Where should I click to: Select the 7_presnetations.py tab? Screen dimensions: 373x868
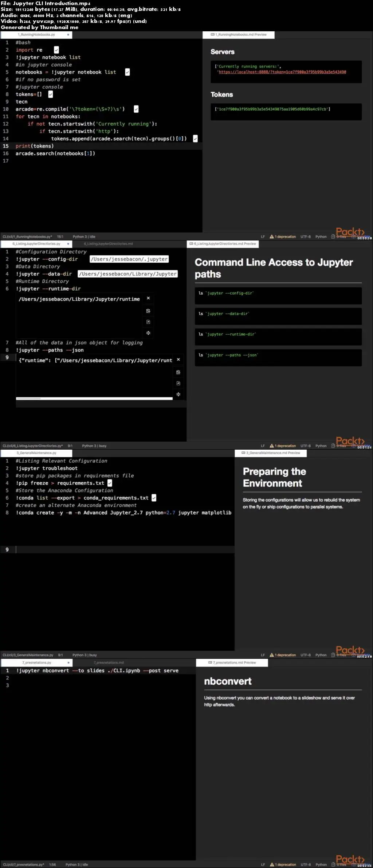pyautogui.click(x=36, y=662)
